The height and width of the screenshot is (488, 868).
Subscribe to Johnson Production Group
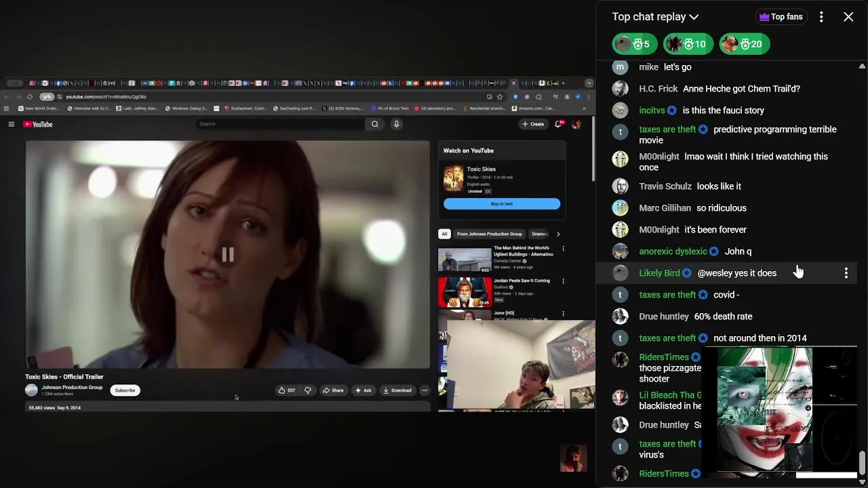point(125,390)
